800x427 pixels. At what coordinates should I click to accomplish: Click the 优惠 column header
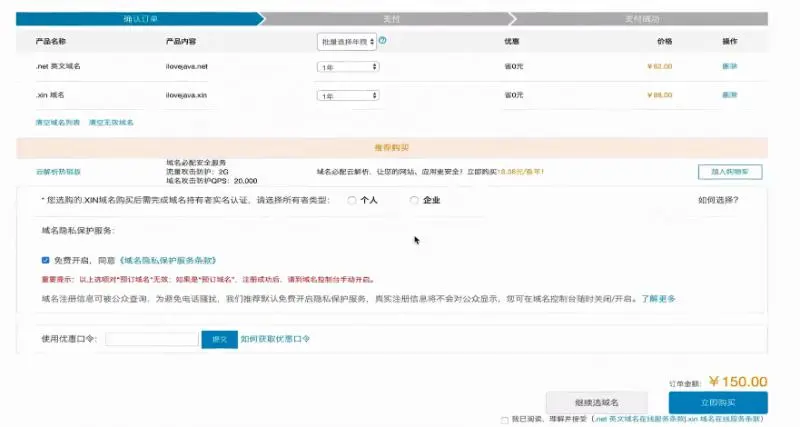coord(512,41)
